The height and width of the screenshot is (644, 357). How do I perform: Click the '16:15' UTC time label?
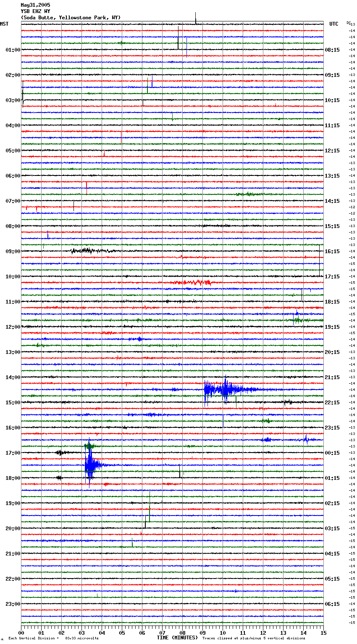coord(332,251)
